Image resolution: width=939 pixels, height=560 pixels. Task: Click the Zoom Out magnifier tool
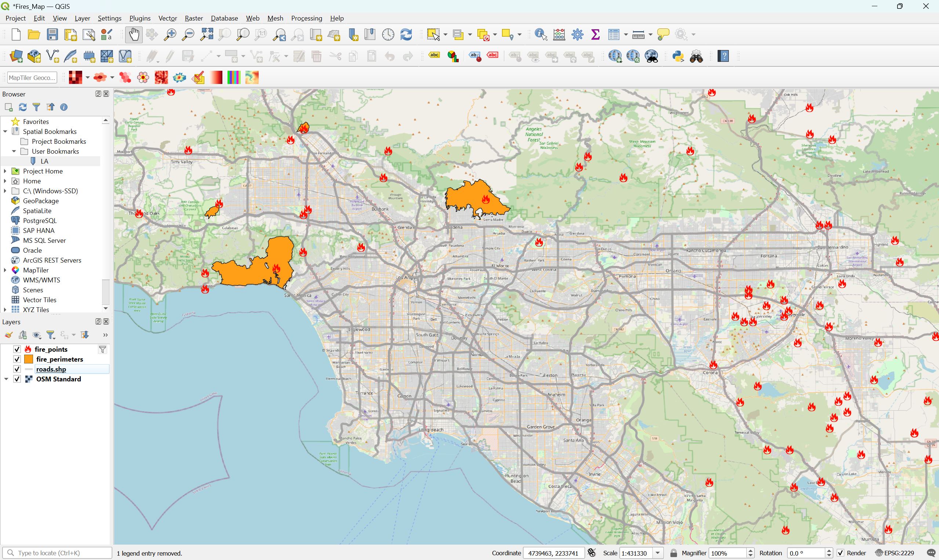click(x=188, y=34)
